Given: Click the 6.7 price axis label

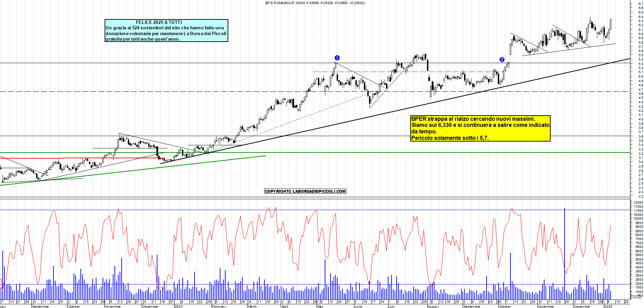Looking at the screenshot, I should (x=641, y=4).
